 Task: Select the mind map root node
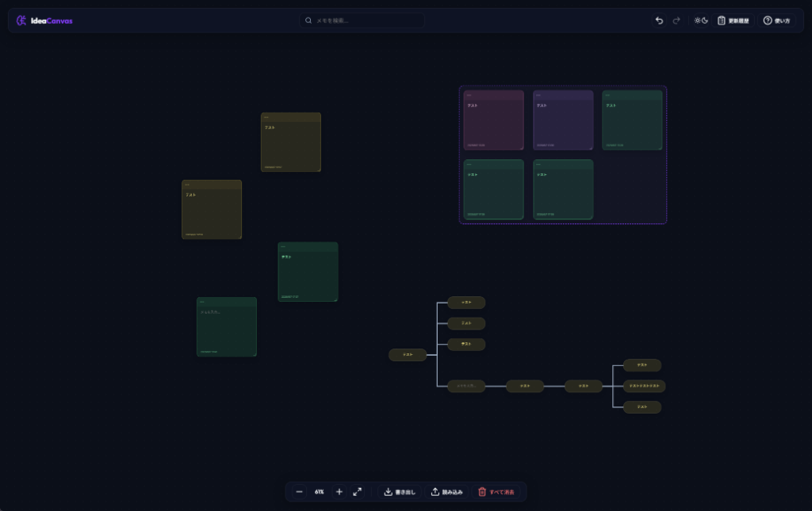click(408, 355)
